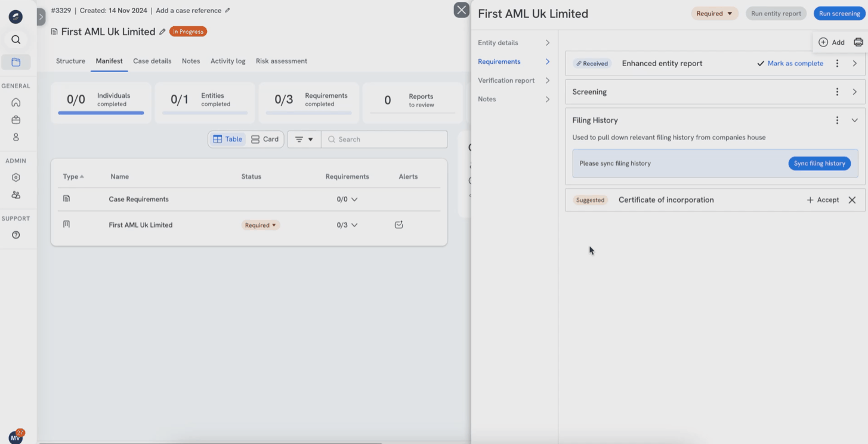Select Requirements in panel navigation
This screenshot has height=444, width=868.
514,61
